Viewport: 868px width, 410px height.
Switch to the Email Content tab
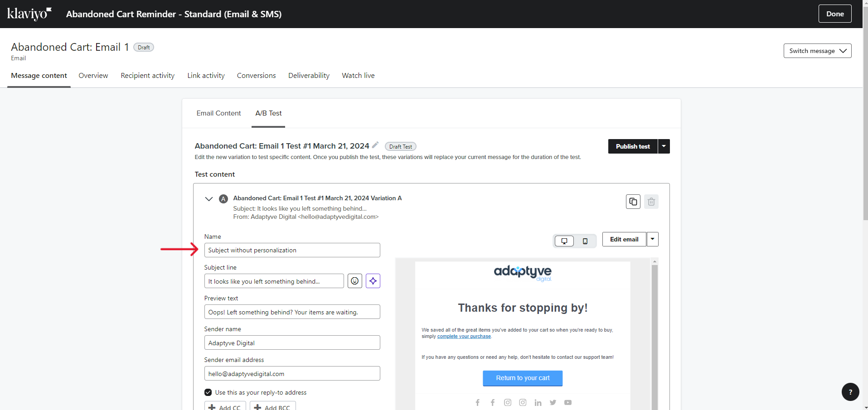(x=218, y=113)
